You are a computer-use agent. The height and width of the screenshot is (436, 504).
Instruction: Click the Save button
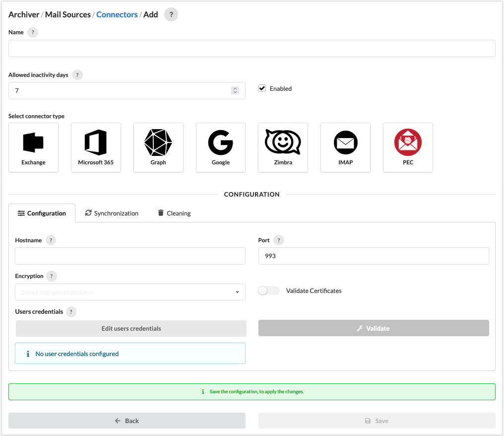(377, 421)
